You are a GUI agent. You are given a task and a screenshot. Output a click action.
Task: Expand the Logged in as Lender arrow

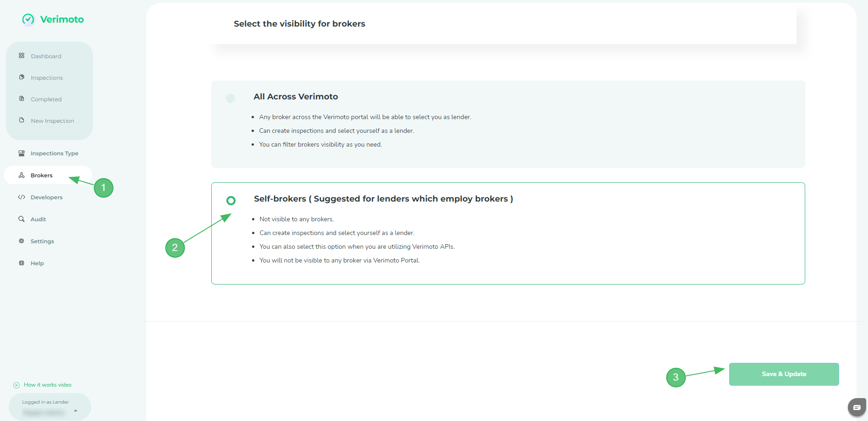click(x=76, y=411)
